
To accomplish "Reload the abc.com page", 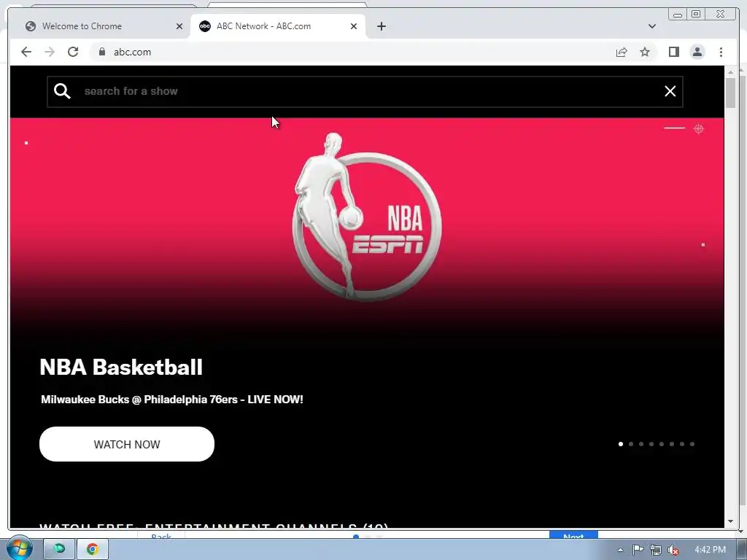I will [x=73, y=52].
